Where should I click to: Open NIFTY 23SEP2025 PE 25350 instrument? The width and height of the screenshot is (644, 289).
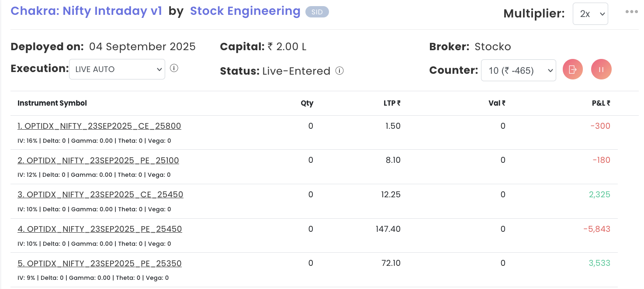(100, 263)
